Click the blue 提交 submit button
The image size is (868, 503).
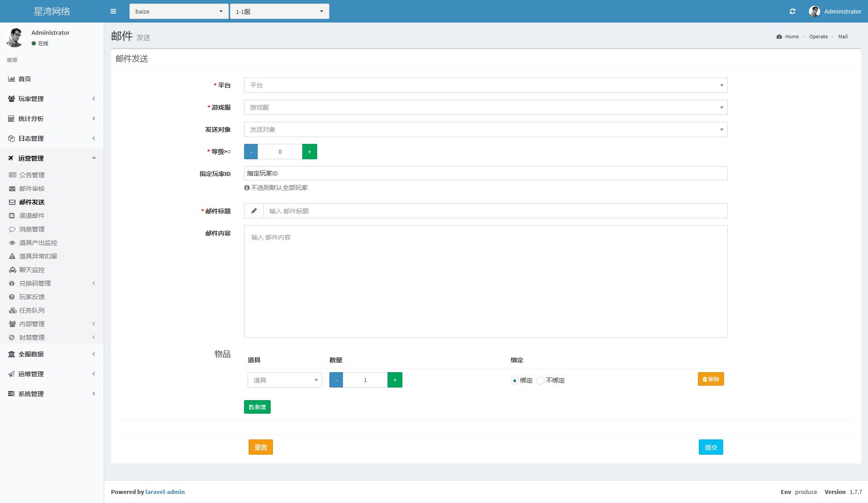711,447
